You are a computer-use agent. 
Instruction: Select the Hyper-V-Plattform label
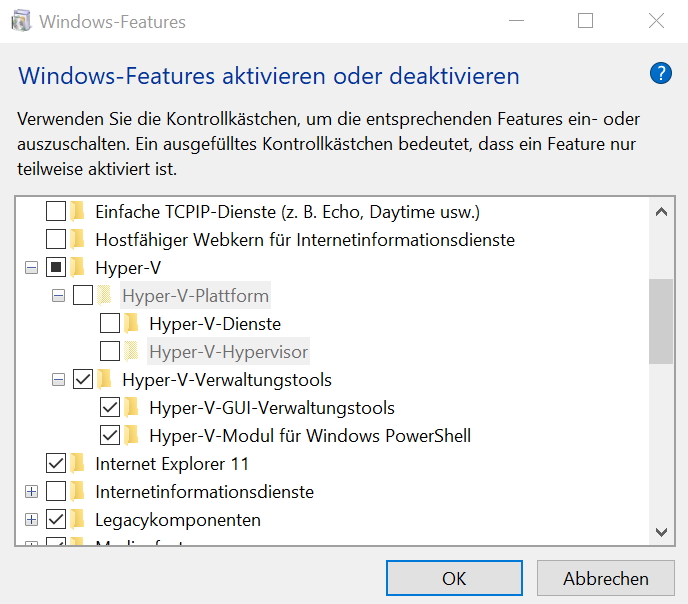coord(195,296)
